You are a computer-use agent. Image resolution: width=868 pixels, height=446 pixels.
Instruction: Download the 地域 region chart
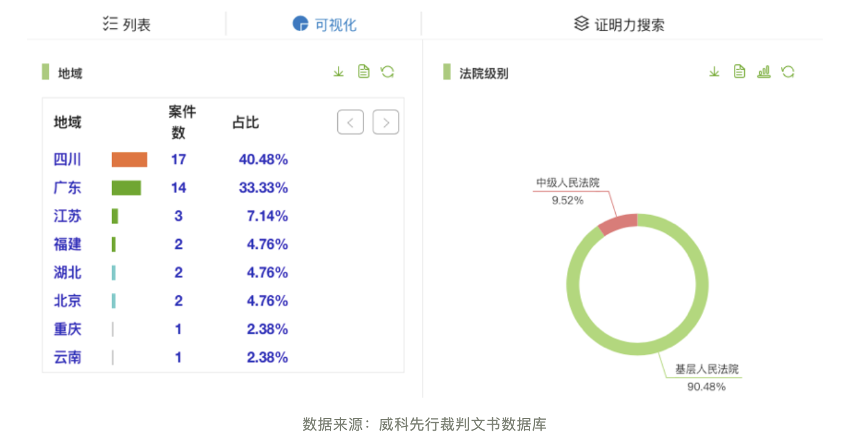pos(339,72)
